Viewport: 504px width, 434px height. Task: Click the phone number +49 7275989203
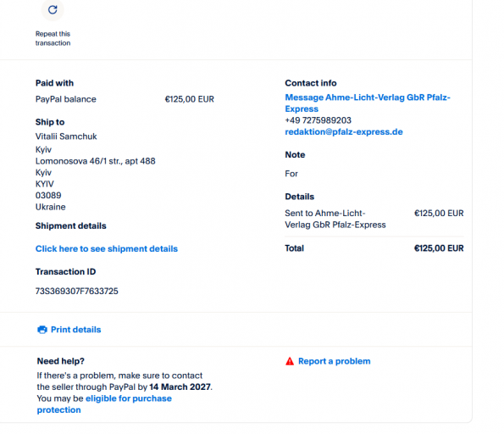click(x=318, y=120)
